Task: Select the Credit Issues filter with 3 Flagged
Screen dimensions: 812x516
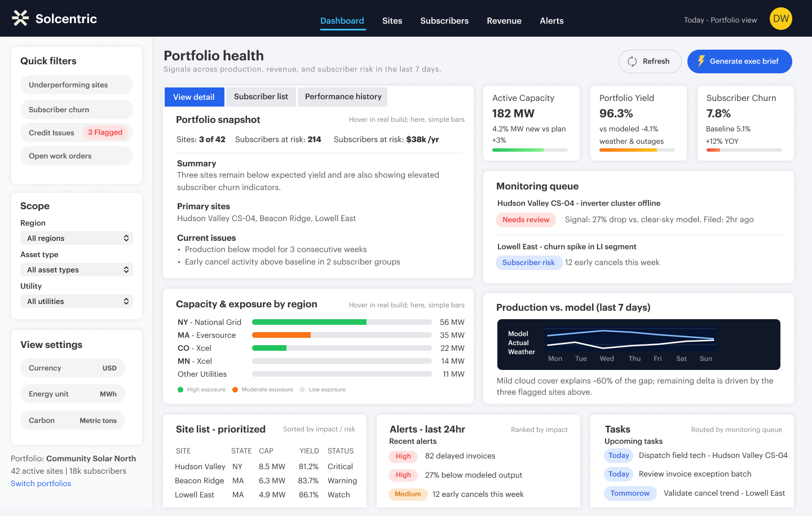Action: coord(77,133)
